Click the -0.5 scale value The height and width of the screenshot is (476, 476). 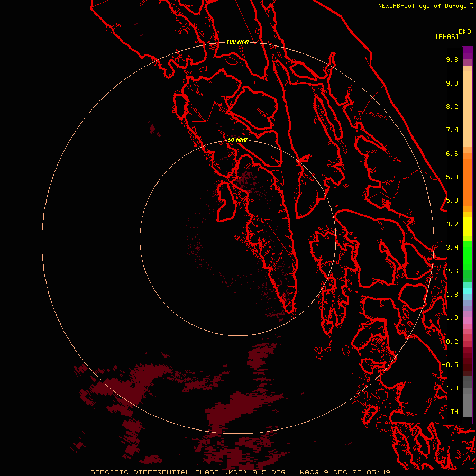tap(450, 365)
